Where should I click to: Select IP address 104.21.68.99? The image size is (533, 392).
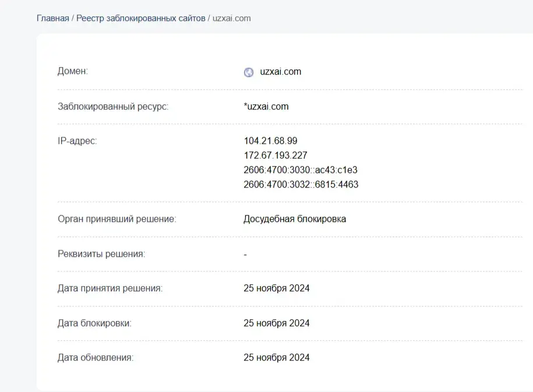click(x=270, y=141)
